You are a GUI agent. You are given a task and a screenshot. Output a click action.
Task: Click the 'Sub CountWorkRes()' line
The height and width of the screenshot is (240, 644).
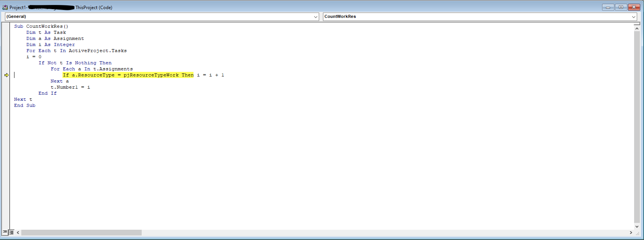click(x=41, y=27)
